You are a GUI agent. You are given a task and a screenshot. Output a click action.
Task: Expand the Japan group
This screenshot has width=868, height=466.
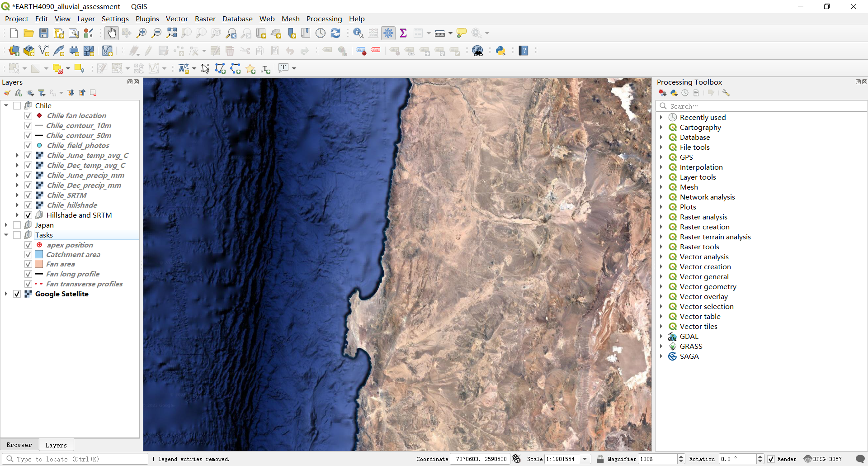6,225
